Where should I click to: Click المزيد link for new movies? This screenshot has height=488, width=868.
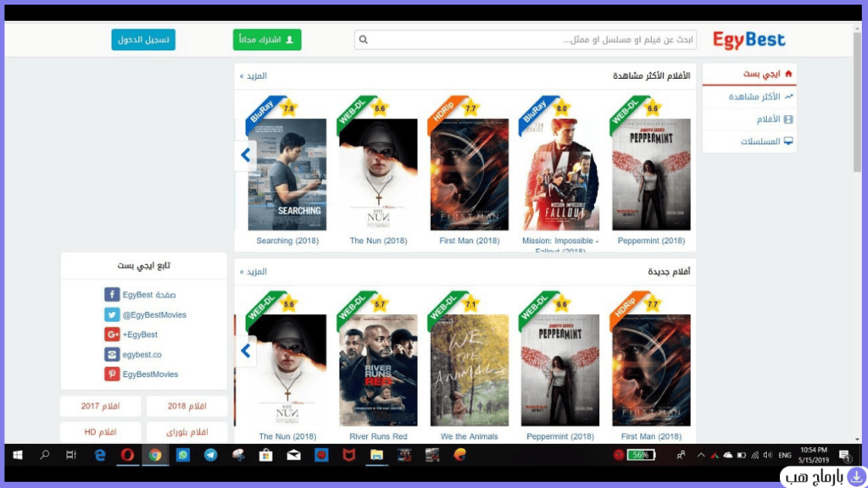pos(253,272)
